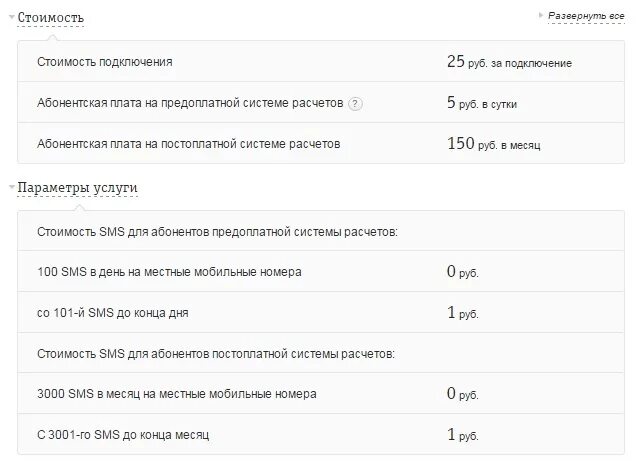Click the prepaid SMS cost subheading
The height and width of the screenshot is (468, 636).
pos(217,231)
